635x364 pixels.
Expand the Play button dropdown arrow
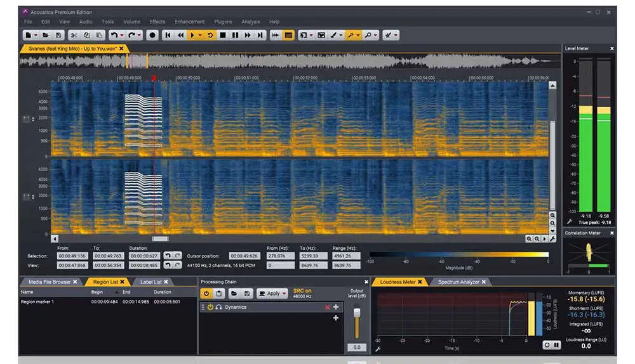(x=201, y=36)
